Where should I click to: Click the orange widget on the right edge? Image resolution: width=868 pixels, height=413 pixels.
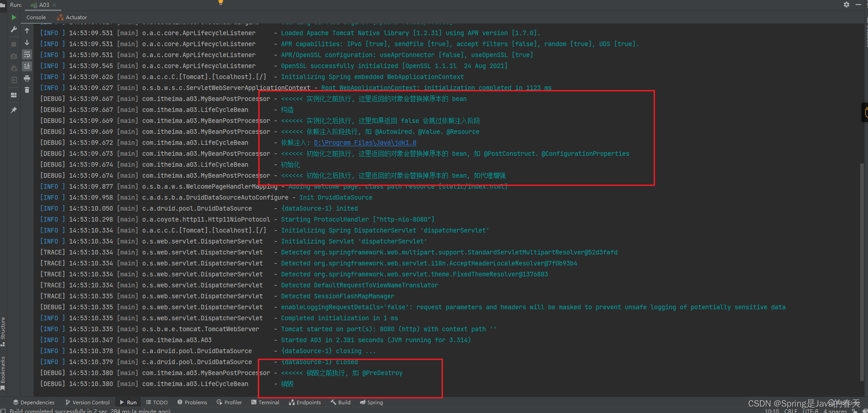(865, 112)
